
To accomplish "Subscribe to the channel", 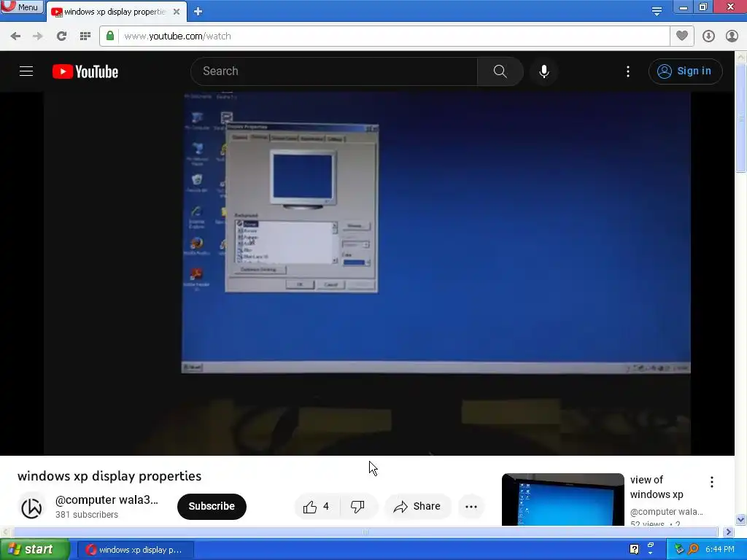I will pyautogui.click(x=212, y=506).
